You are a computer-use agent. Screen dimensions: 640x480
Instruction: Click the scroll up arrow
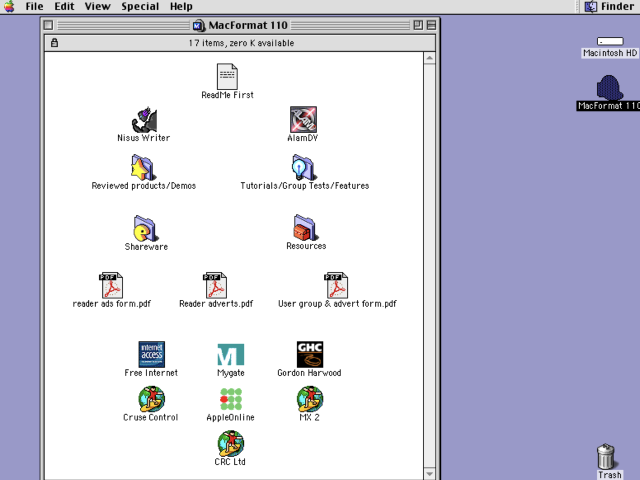coord(429,58)
